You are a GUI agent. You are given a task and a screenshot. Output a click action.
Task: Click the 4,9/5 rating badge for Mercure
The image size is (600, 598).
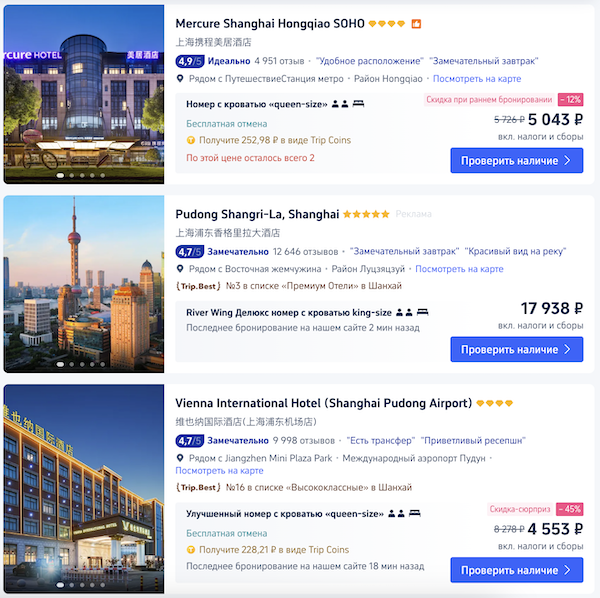(x=190, y=61)
